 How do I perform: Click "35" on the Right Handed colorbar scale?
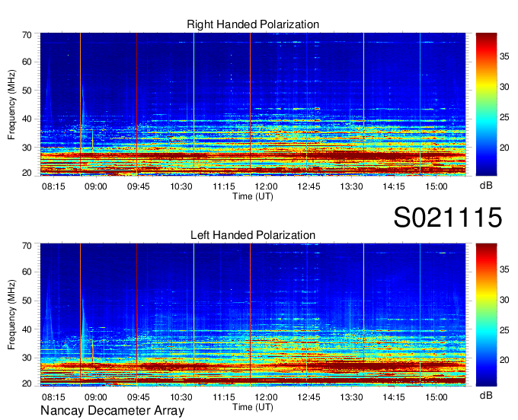(504, 56)
